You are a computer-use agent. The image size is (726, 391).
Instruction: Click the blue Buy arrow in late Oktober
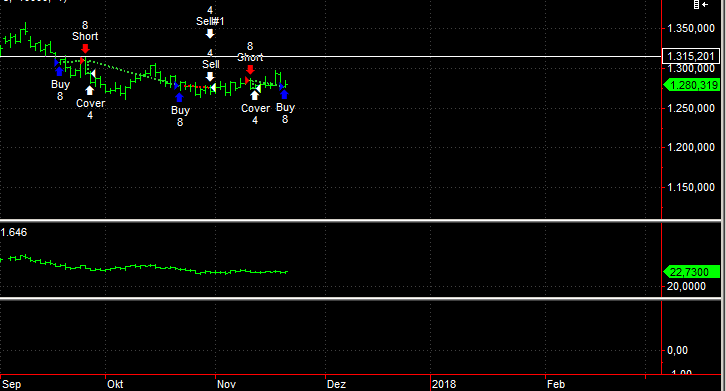click(x=179, y=97)
